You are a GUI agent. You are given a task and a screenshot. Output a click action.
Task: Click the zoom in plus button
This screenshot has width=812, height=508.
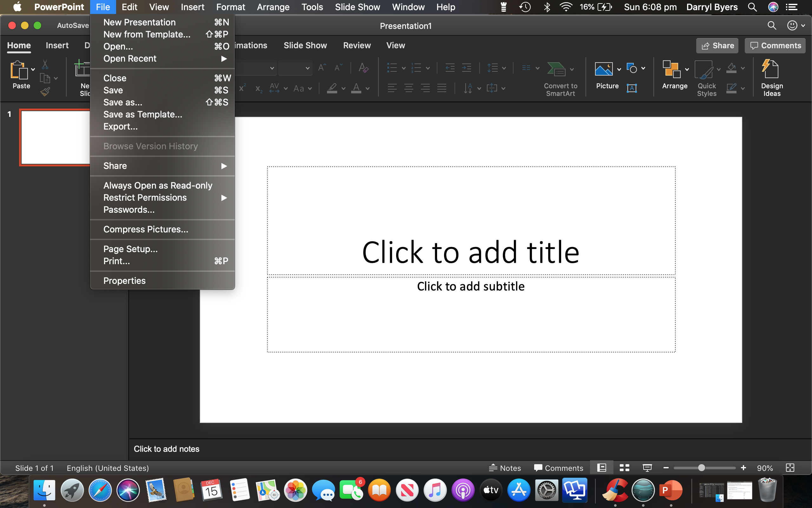(x=743, y=468)
